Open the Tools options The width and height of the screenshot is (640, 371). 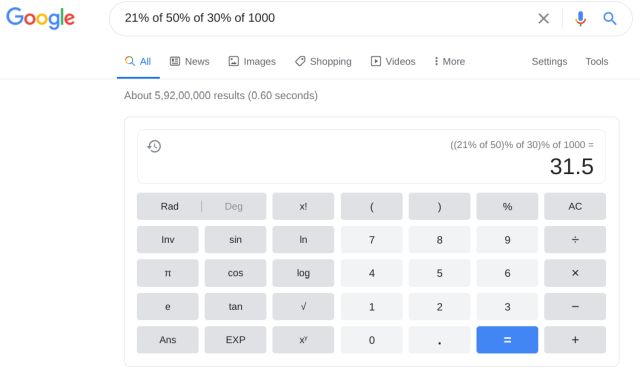[x=596, y=61]
